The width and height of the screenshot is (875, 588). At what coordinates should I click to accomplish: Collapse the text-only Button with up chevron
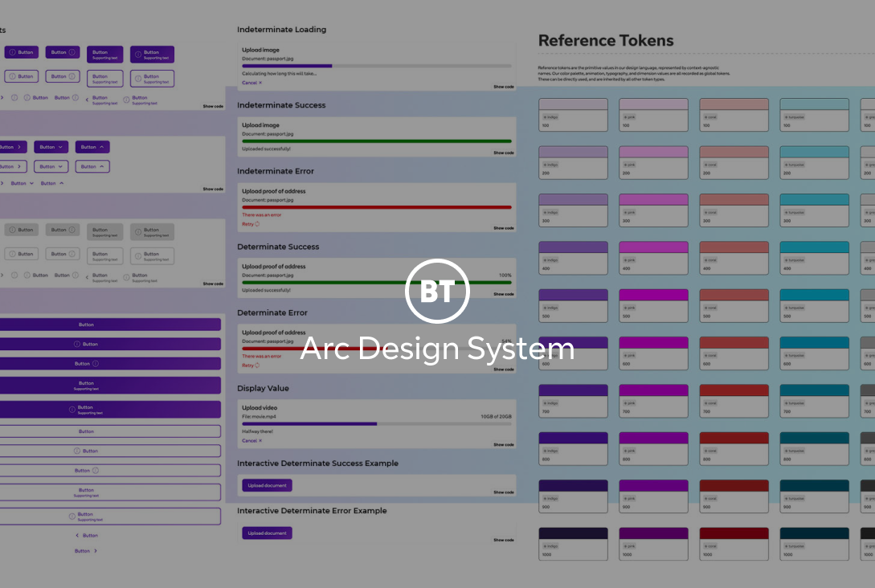52,183
